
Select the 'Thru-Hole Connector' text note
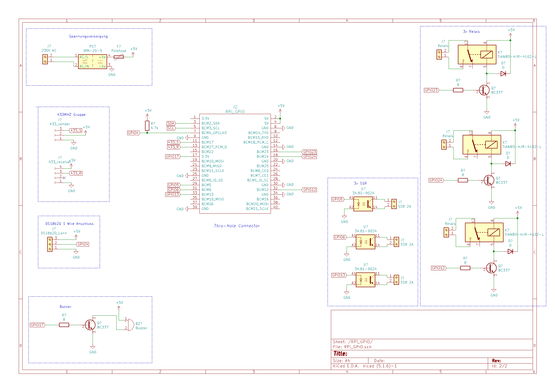tap(237, 226)
